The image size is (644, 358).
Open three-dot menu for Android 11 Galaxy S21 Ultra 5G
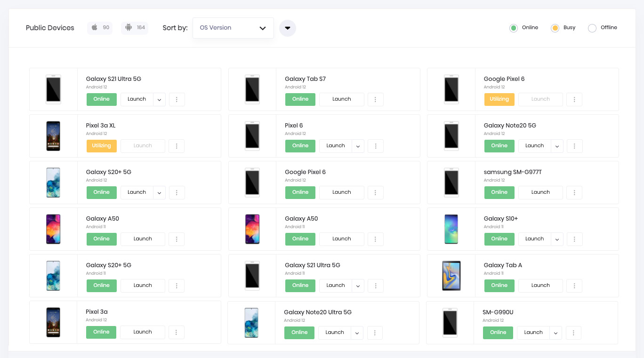375,286
